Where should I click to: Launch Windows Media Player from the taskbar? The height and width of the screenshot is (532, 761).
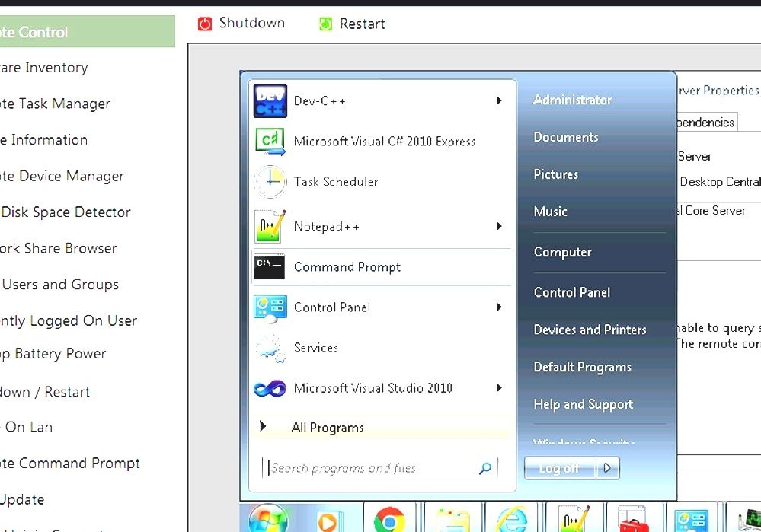(328, 519)
